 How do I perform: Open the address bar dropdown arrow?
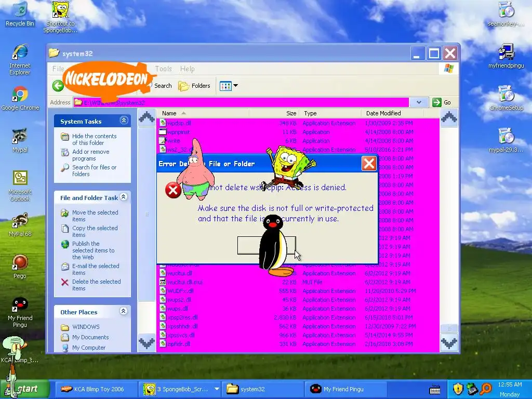(419, 102)
